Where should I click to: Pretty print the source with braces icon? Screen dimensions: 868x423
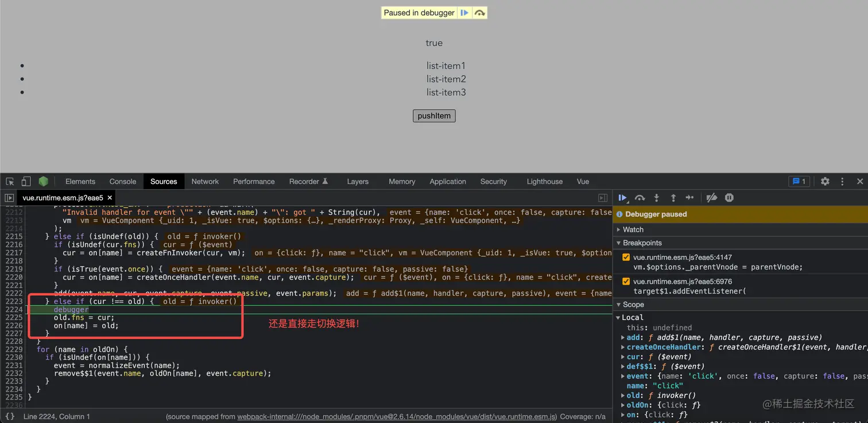10,416
